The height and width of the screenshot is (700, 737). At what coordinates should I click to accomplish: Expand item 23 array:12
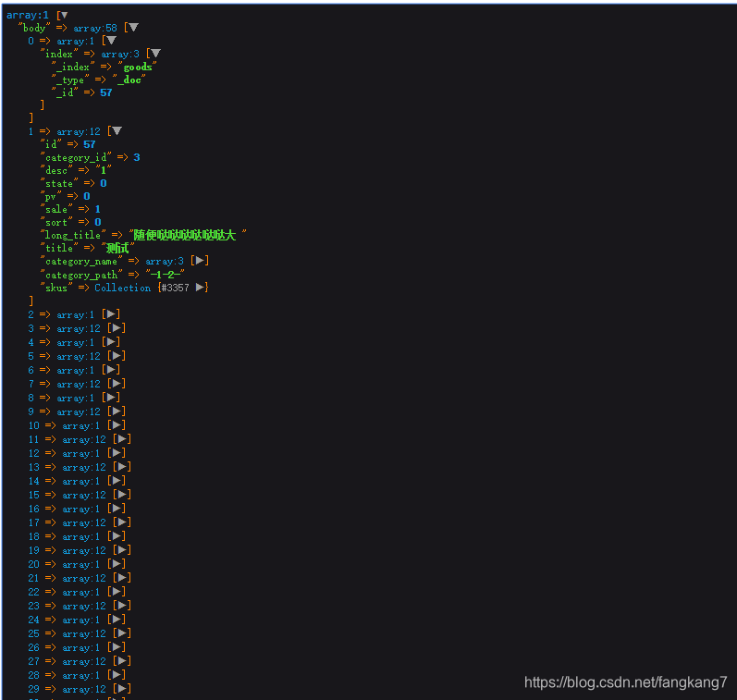(x=122, y=606)
